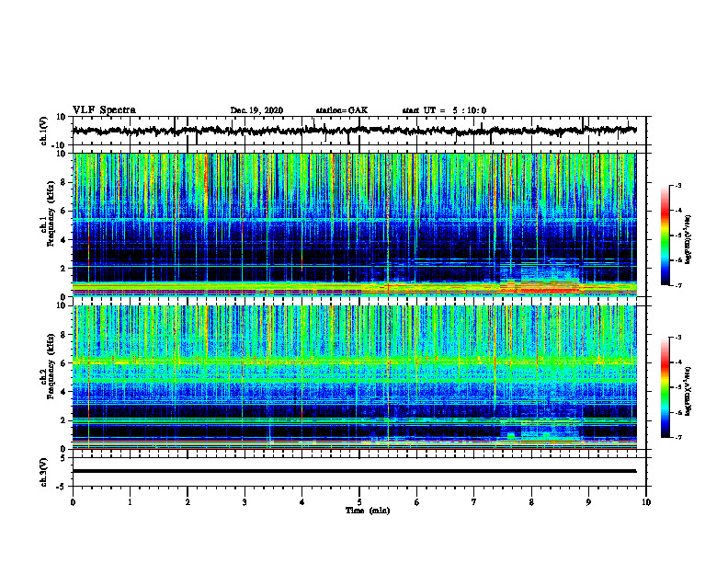
Task: Click inside the ch.1 spectrogram panel
Action: (x=354, y=224)
